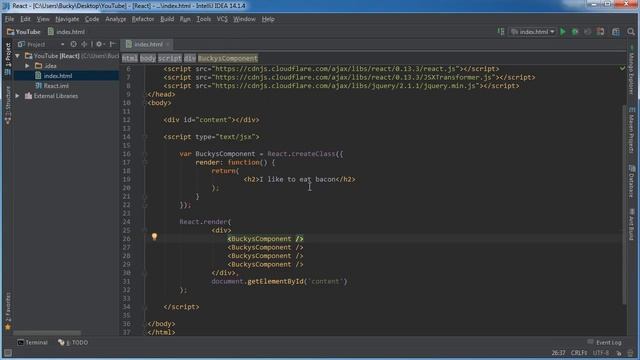Open the TODO tool window button
The image size is (640, 360).
click(x=73, y=342)
